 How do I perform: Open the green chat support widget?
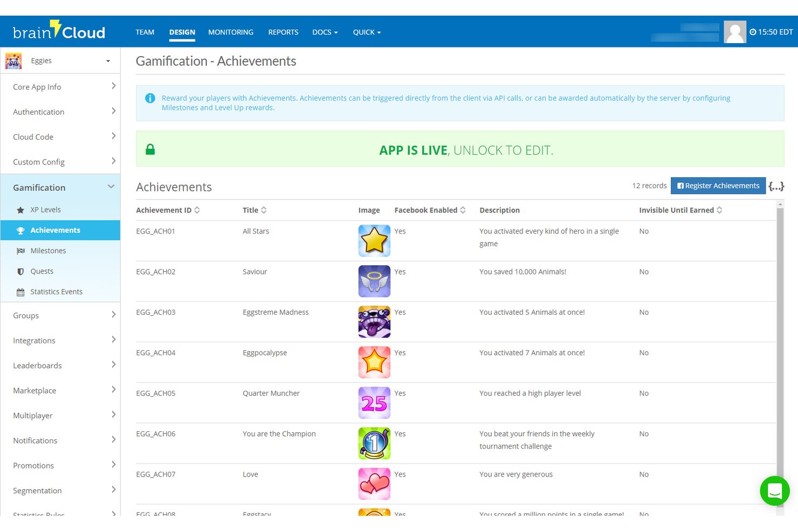(775, 490)
